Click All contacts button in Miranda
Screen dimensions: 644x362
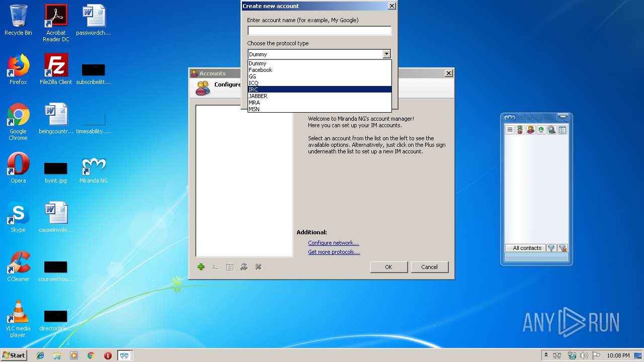pos(525,248)
